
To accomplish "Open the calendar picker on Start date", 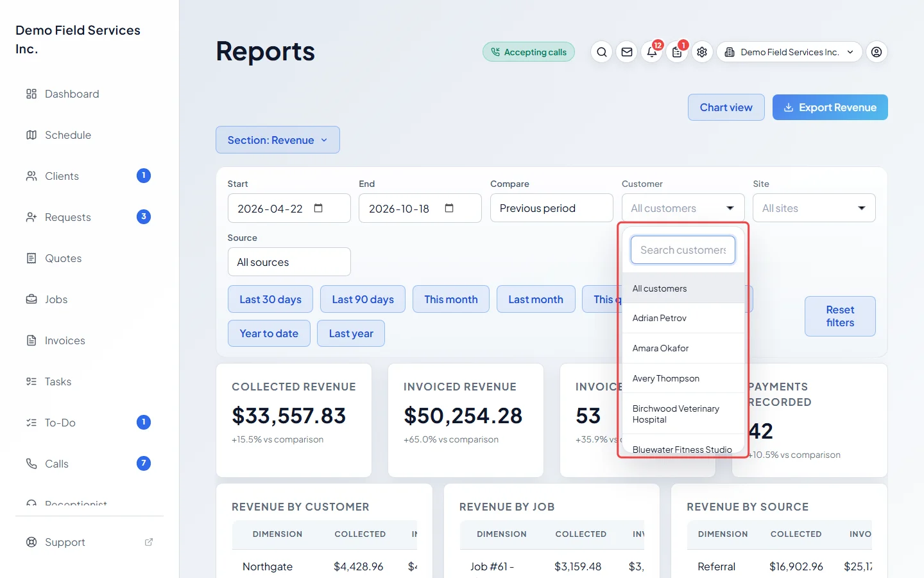I will coord(318,208).
